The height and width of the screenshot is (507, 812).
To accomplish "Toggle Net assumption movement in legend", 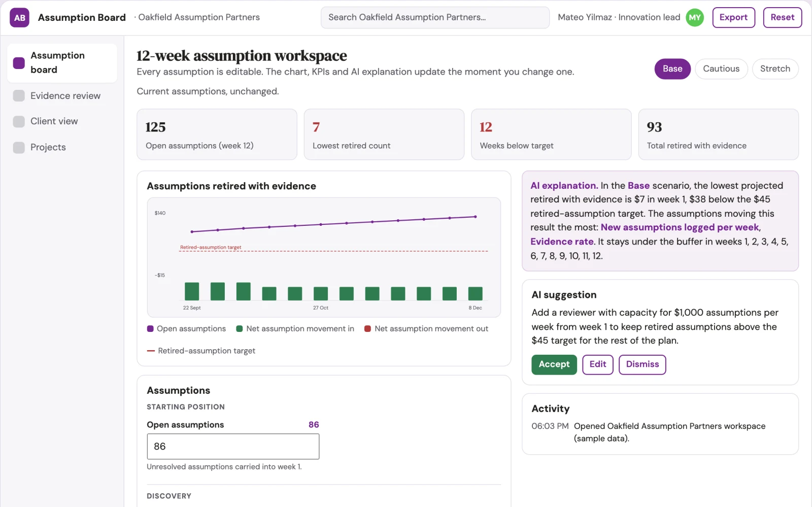I will [x=295, y=329].
